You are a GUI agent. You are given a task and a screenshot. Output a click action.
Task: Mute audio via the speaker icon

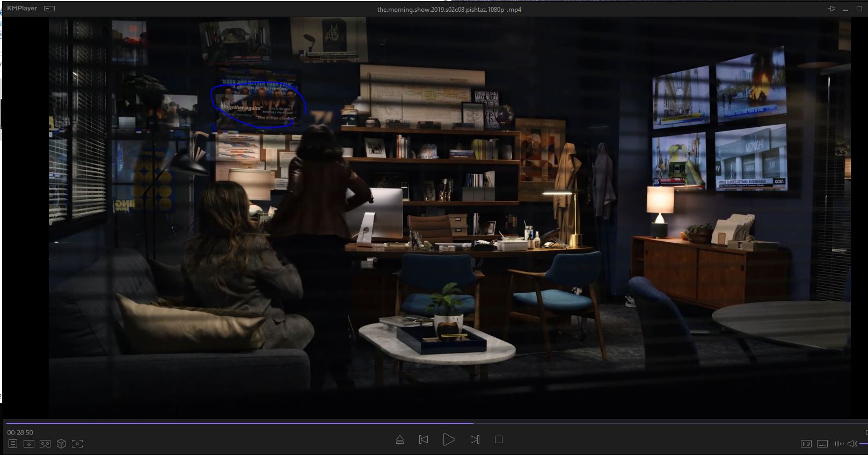click(852, 444)
